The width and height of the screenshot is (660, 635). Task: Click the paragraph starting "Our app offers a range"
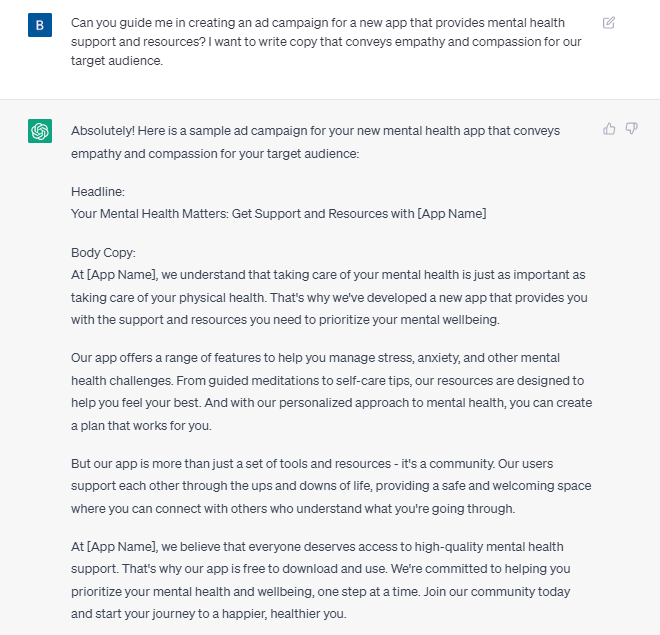pyautogui.click(x=332, y=392)
